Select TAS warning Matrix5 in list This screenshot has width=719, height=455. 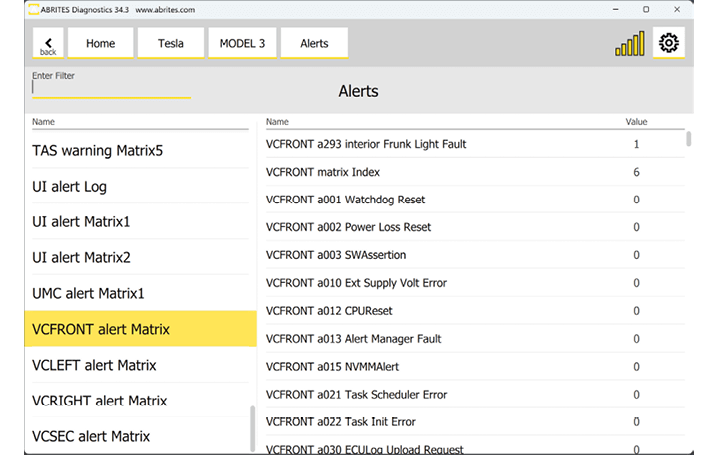click(x=98, y=151)
